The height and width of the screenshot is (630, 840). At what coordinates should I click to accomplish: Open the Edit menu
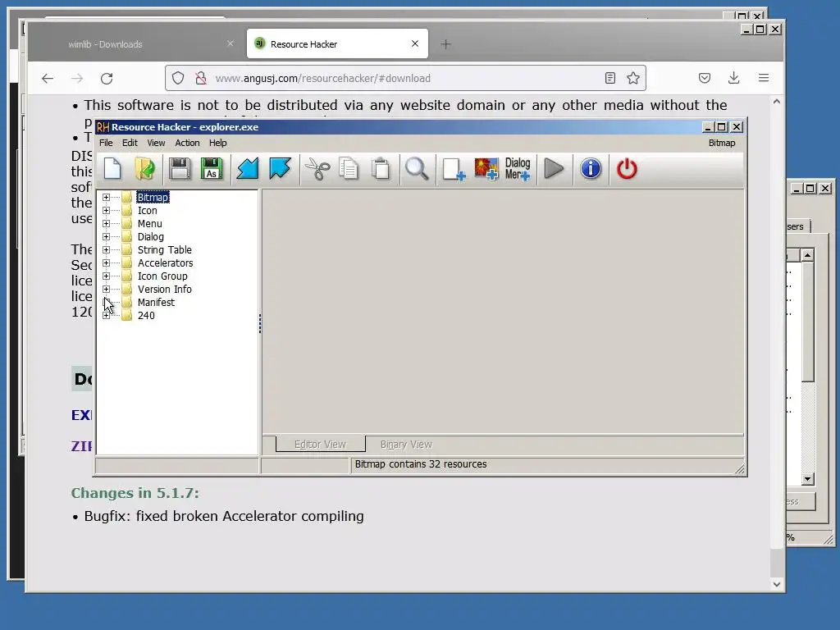[130, 143]
